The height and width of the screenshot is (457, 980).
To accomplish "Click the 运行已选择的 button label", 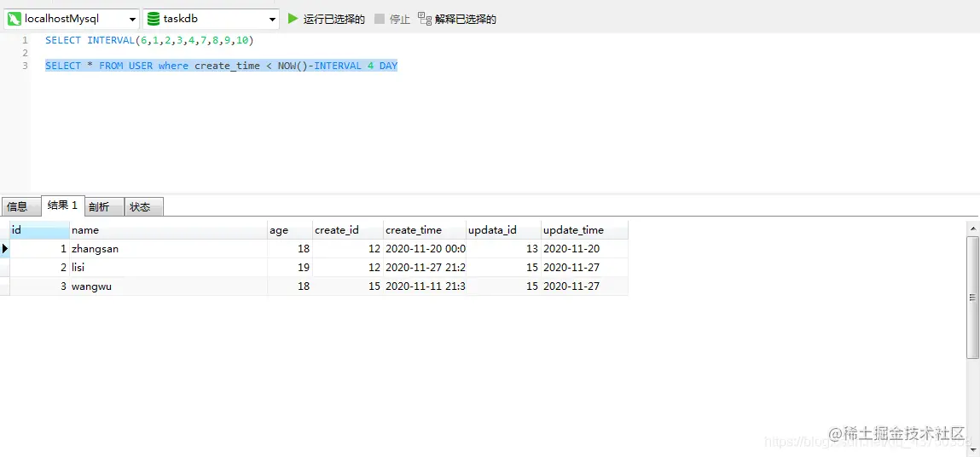I will pyautogui.click(x=334, y=20).
